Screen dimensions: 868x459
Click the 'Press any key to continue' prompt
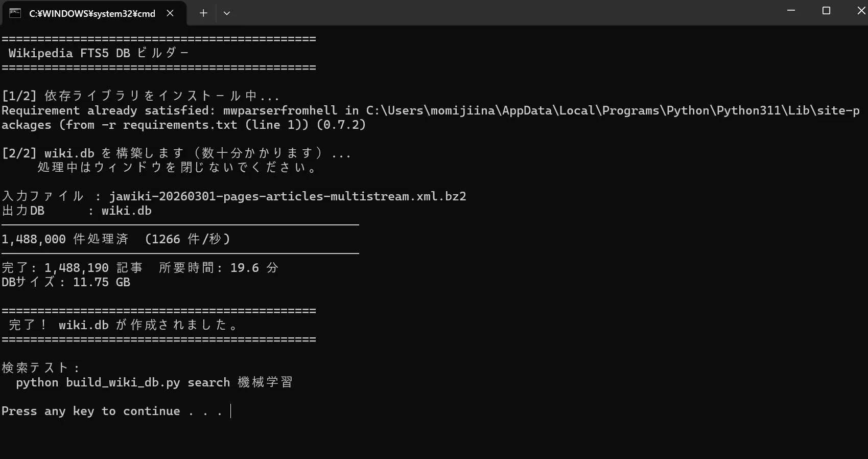(111, 411)
